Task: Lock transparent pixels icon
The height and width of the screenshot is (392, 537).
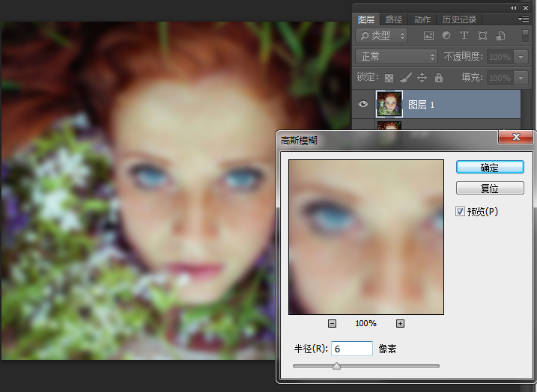Action: click(x=389, y=78)
